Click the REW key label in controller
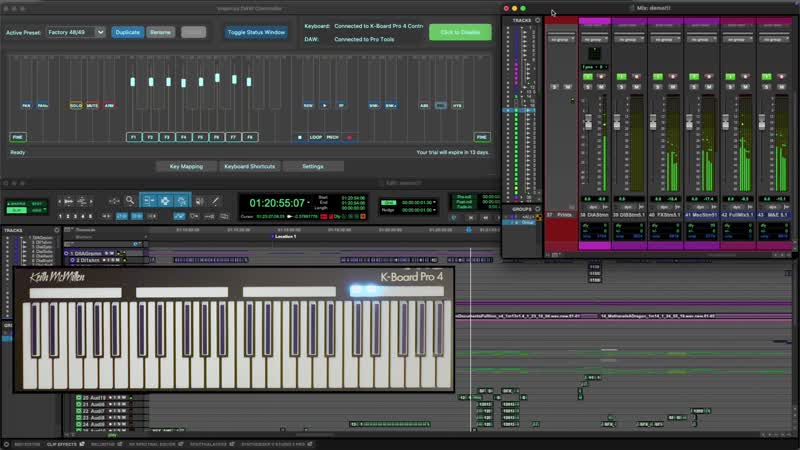 coord(308,106)
